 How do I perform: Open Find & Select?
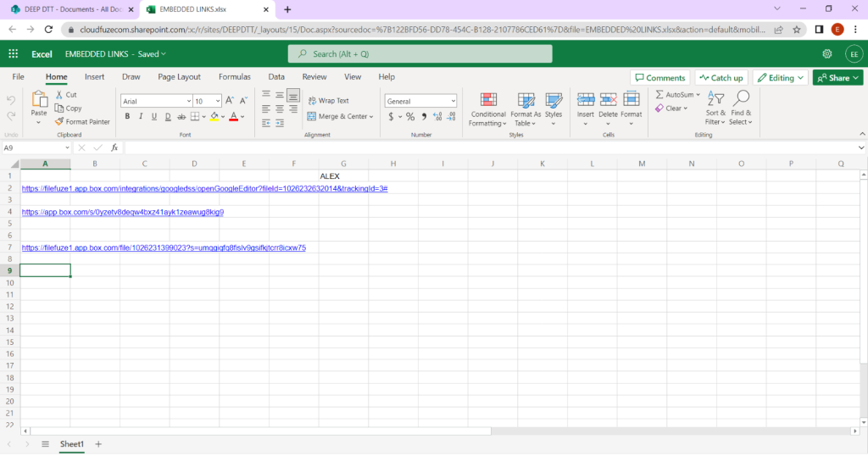click(741, 108)
